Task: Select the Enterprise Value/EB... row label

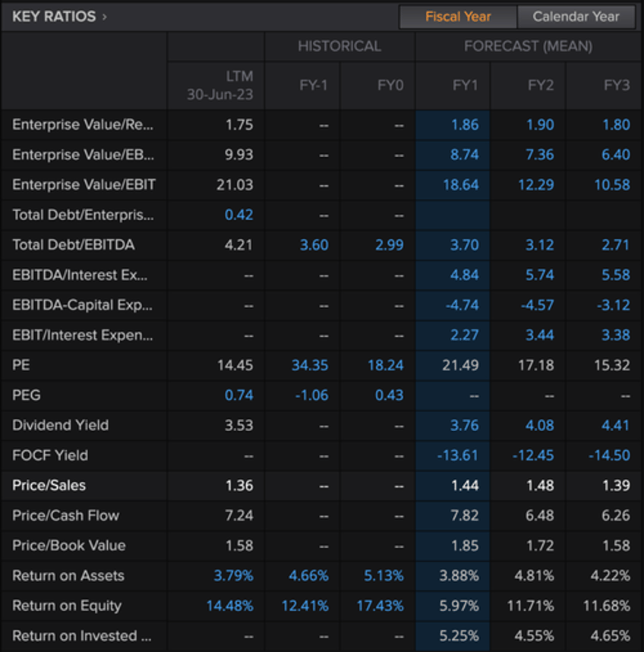Action: pos(83,155)
